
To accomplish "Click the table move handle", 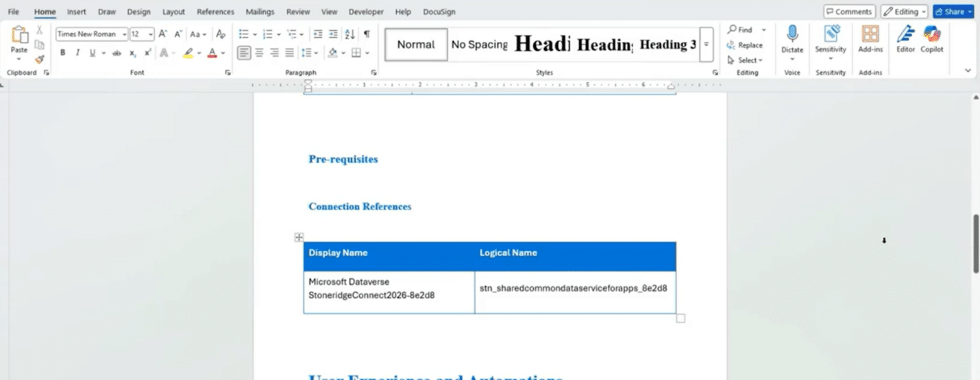I will point(299,237).
